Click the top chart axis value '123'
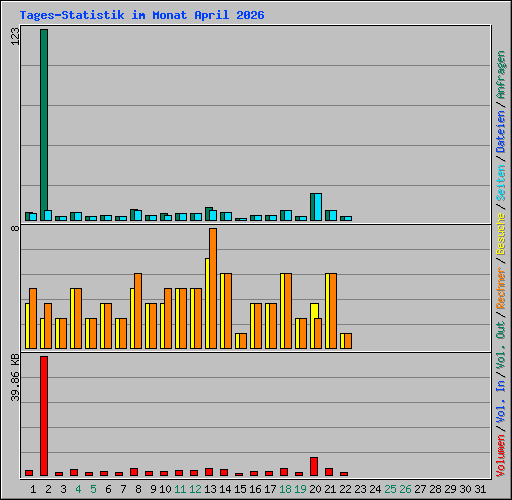 point(15,36)
